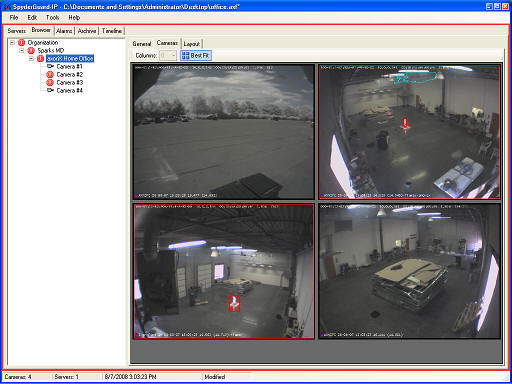Click the Camera #1 camera icon

(50, 66)
